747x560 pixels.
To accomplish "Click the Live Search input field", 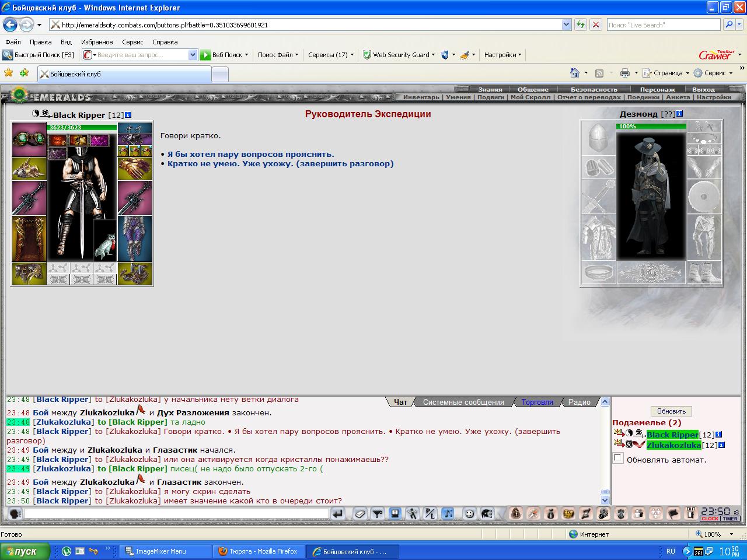I will pos(663,24).
